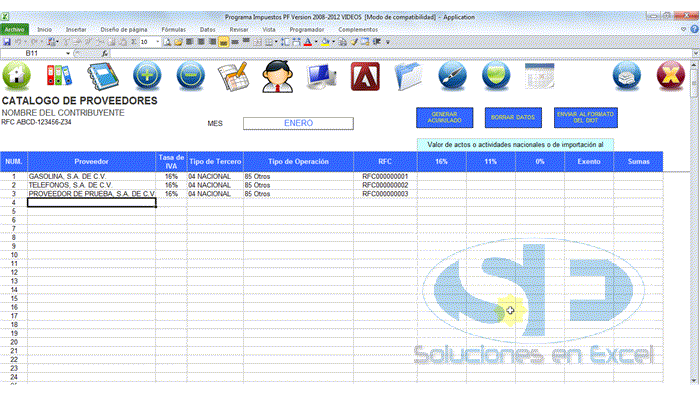Open the fill color dropdown arrow
Viewport: 700px width, 394px height.
coord(333,42)
